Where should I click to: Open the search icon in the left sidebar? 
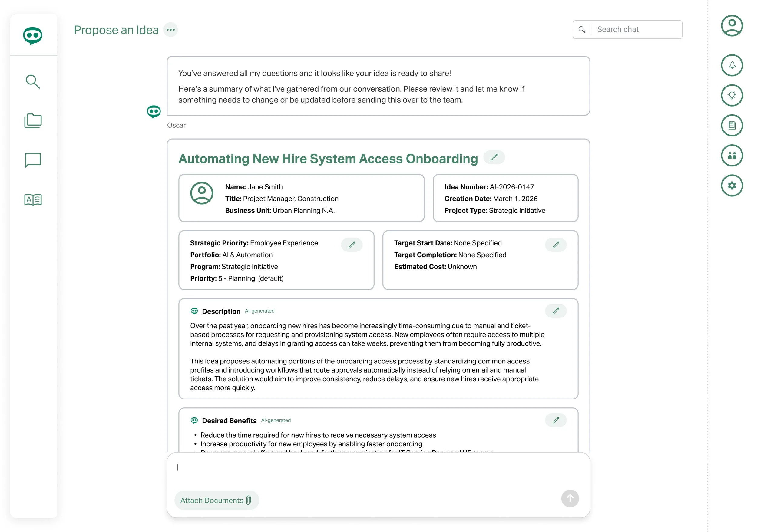click(x=33, y=82)
